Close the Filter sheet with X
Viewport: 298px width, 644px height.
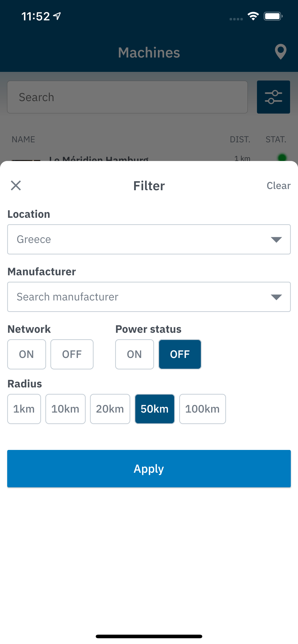coord(16,185)
